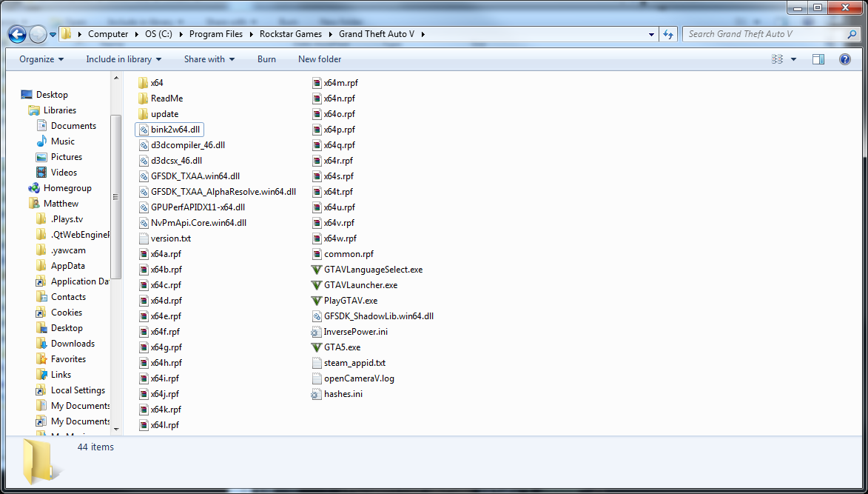Click the New folder button
The height and width of the screenshot is (494, 868).
[320, 59]
